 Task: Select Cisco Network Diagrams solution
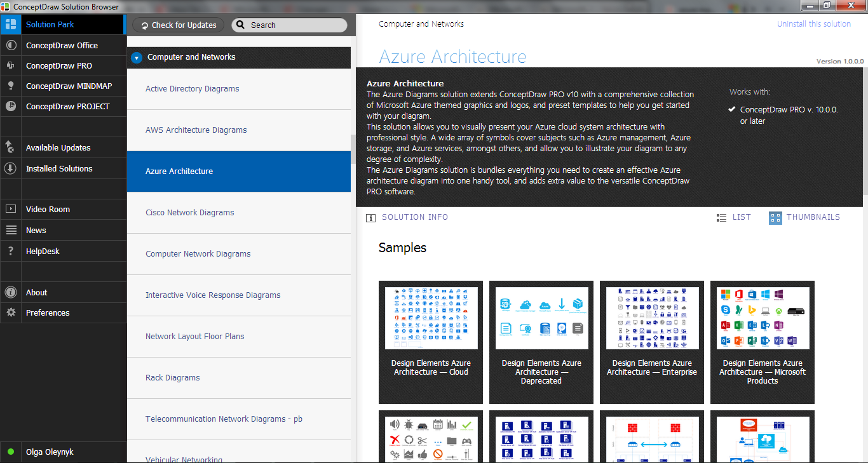pyautogui.click(x=239, y=213)
